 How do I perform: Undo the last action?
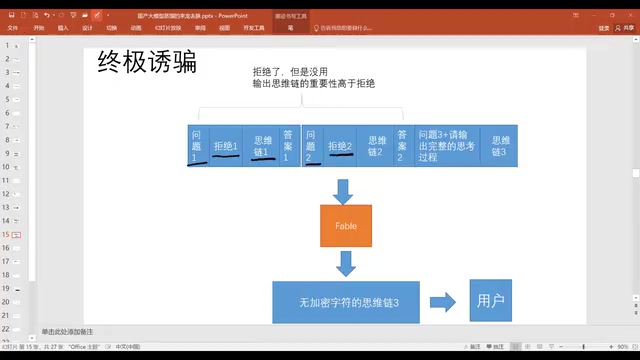point(47,15)
